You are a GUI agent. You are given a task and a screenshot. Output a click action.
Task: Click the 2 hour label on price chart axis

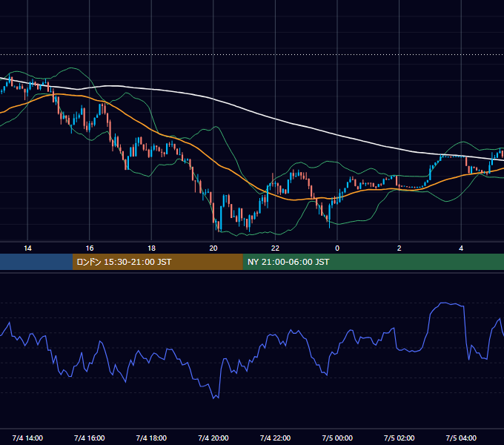coord(399,248)
